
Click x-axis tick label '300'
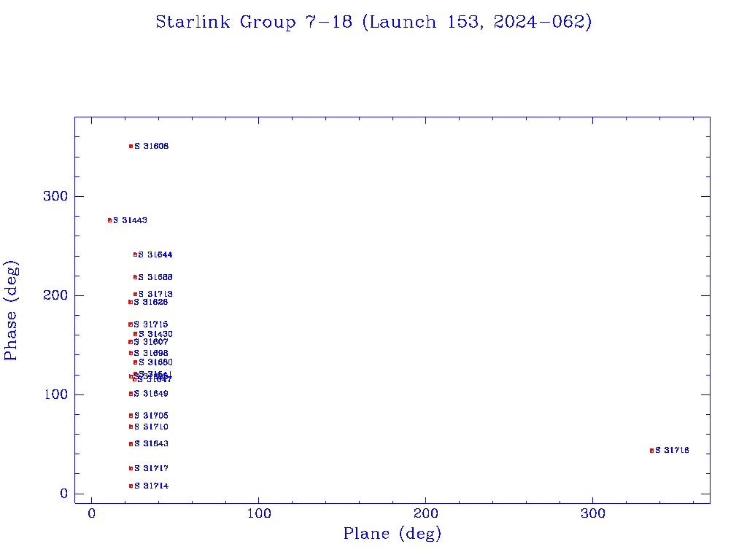592,514
